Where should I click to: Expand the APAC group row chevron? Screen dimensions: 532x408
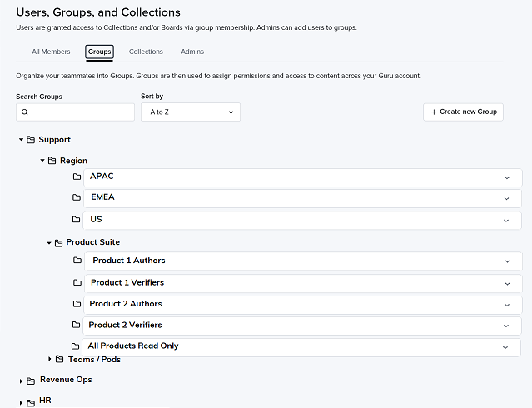(507, 178)
